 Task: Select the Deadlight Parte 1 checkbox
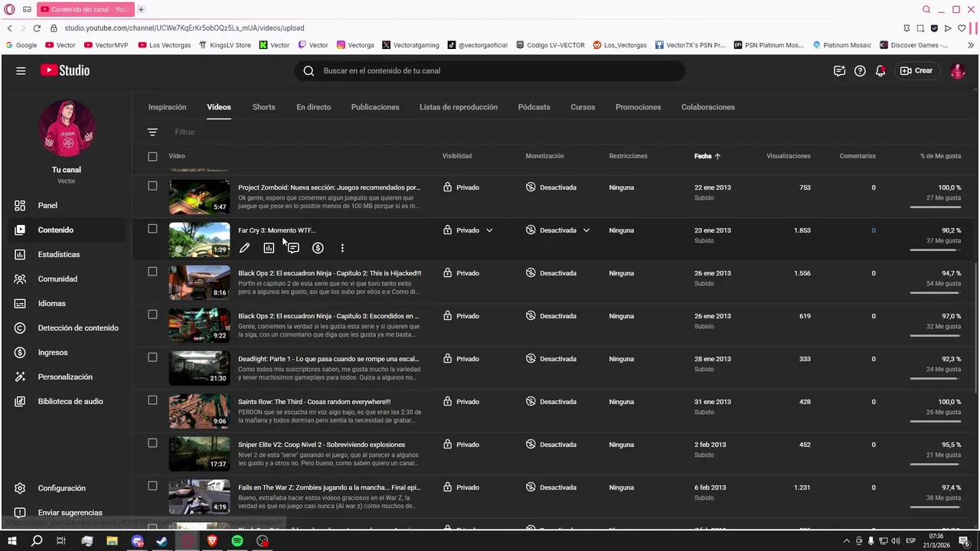152,357
